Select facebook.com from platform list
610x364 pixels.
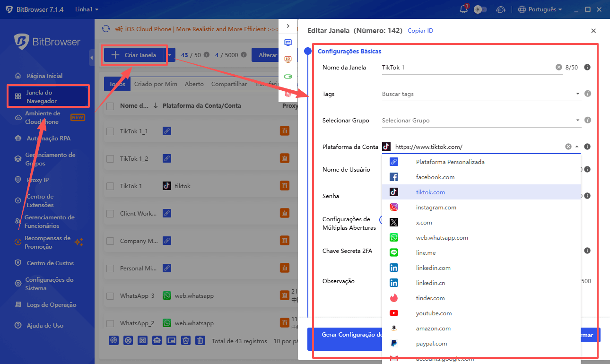point(481,177)
